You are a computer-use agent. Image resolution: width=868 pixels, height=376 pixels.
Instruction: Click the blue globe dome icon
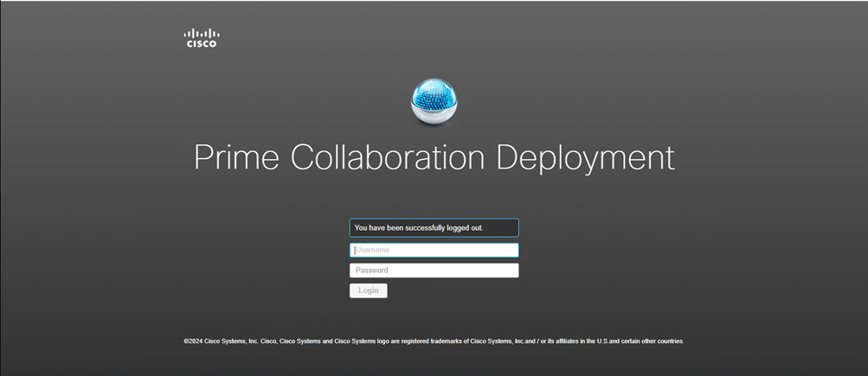click(x=434, y=99)
